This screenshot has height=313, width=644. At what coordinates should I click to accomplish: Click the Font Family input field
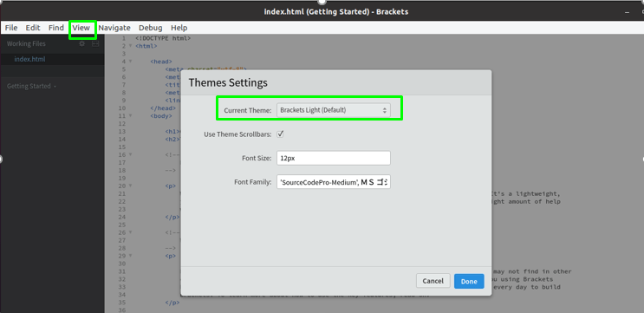(x=333, y=181)
